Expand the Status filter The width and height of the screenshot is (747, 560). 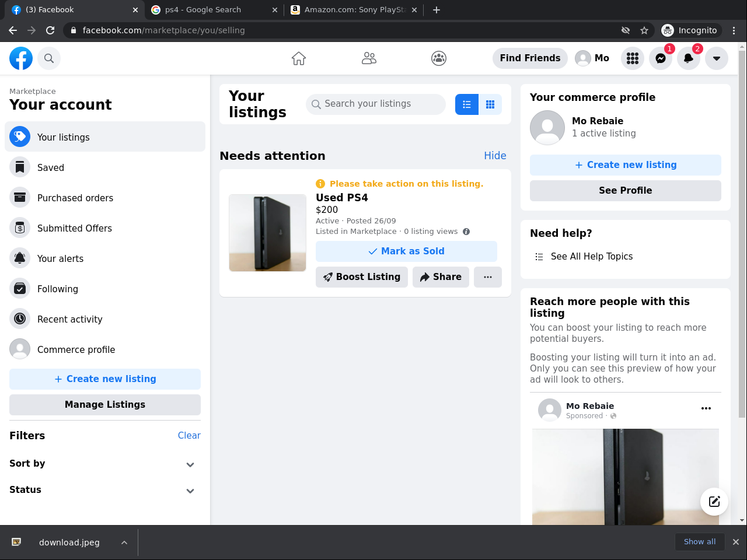pyautogui.click(x=105, y=490)
